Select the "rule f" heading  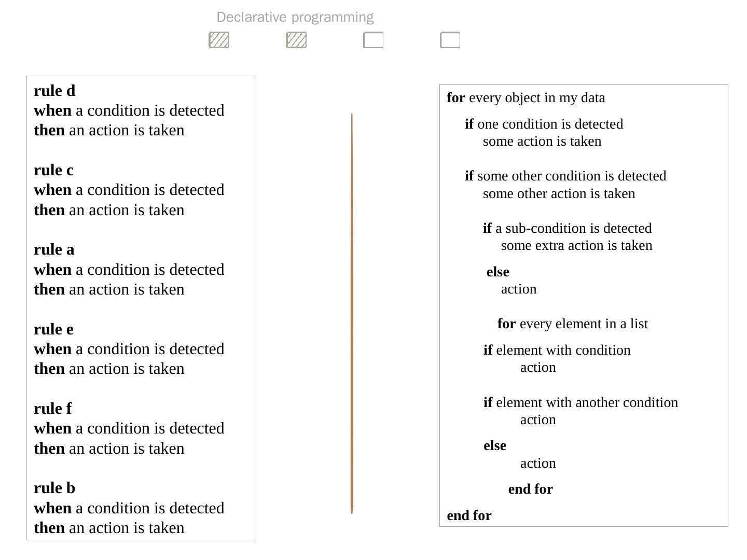point(52,409)
